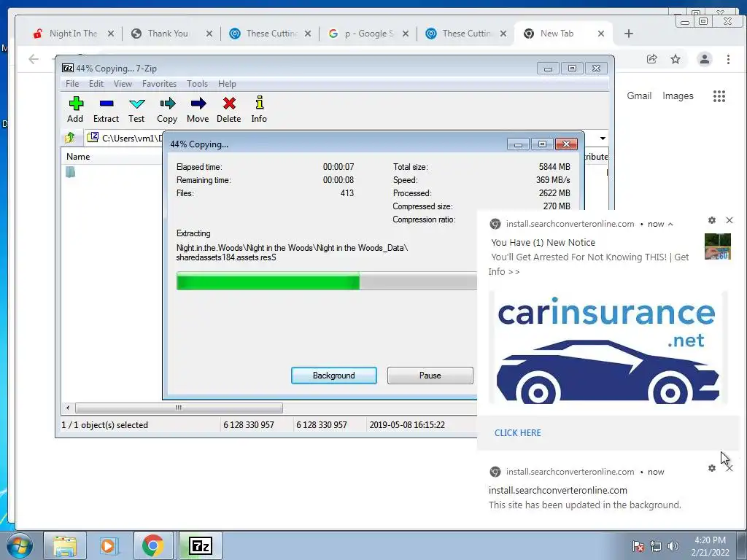This screenshot has height=560, width=747.
Task: Click the green extraction progress bar
Action: tap(268, 281)
